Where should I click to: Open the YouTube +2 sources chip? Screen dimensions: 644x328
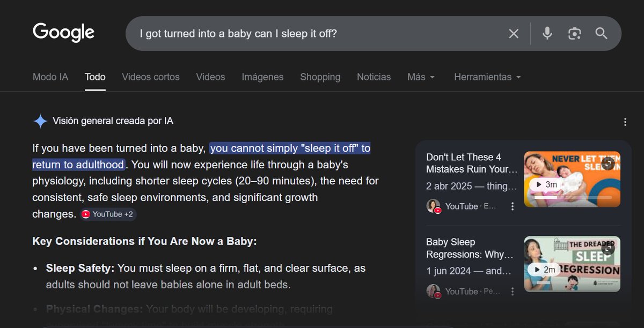tap(108, 214)
